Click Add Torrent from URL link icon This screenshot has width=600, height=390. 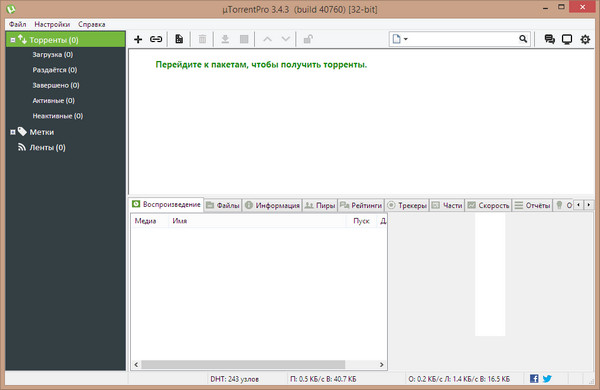[156, 39]
